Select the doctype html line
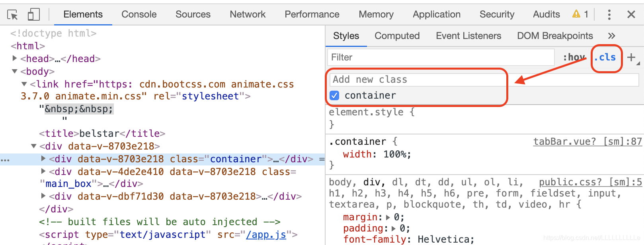 tap(53, 33)
